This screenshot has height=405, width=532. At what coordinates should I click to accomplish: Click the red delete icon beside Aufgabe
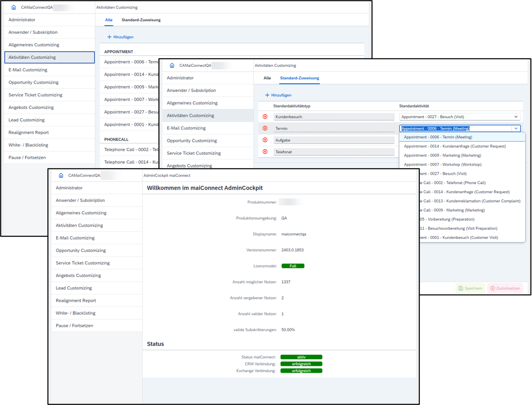coord(265,140)
